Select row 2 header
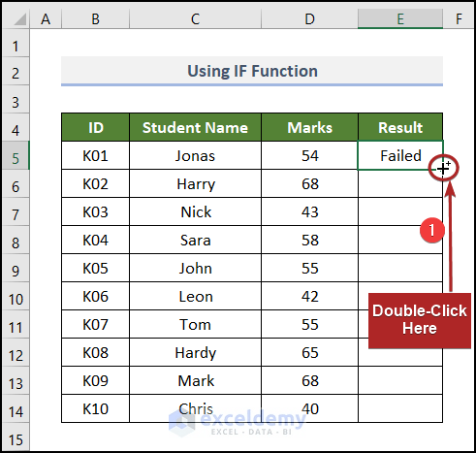Viewport: 476px width, 453px height. click(16, 72)
